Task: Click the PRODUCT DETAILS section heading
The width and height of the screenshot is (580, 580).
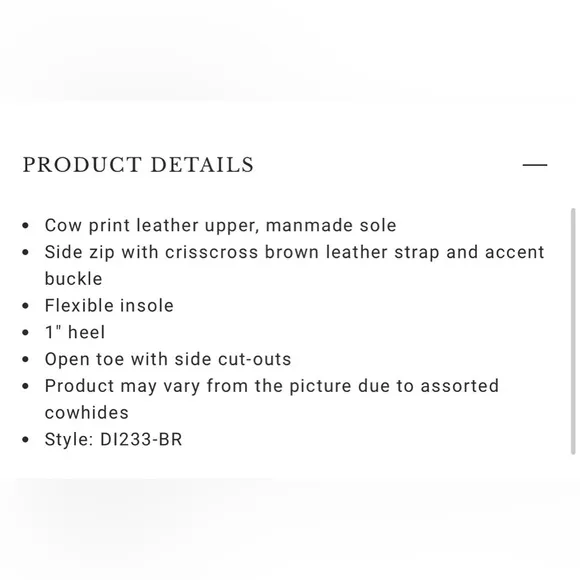Action: [138, 165]
